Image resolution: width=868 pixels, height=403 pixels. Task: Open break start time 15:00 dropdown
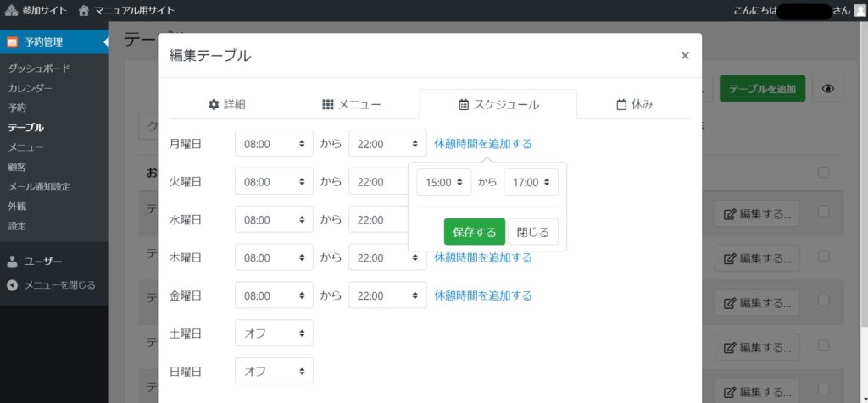click(443, 182)
